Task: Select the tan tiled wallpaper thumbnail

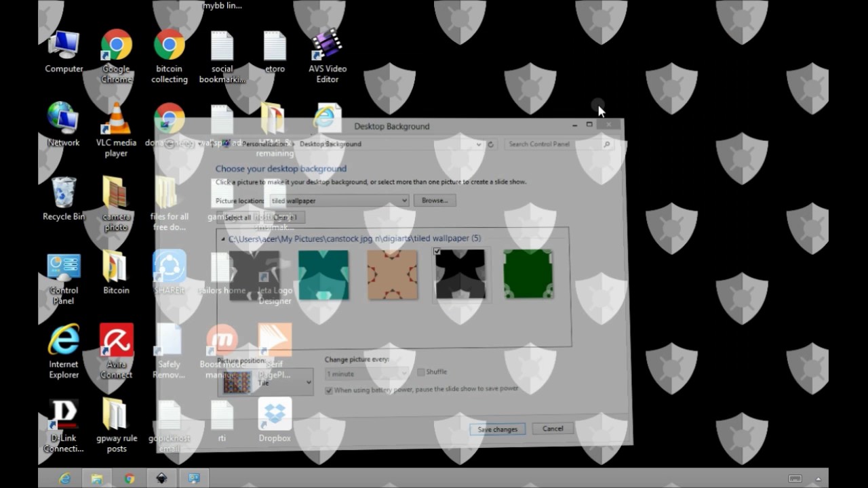Action: [x=392, y=274]
